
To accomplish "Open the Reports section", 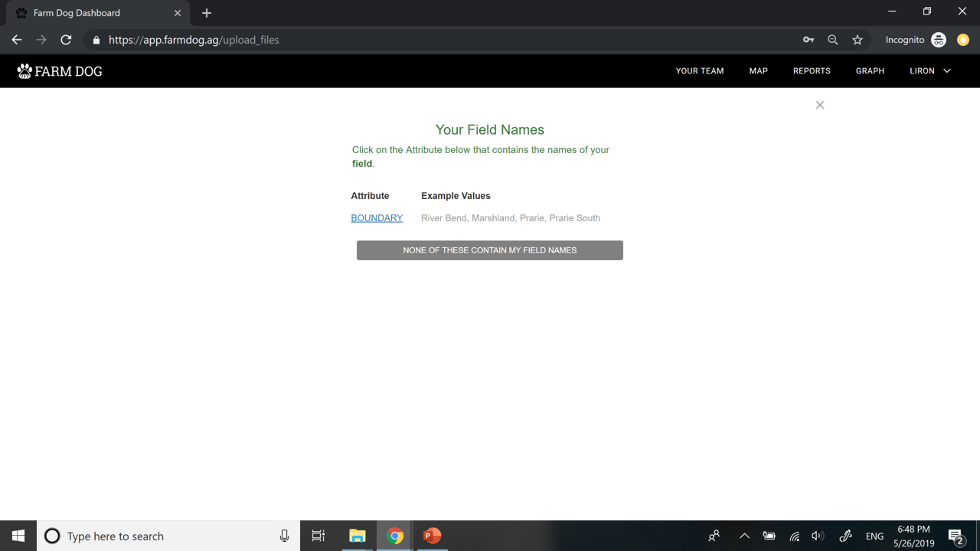I will (x=812, y=71).
